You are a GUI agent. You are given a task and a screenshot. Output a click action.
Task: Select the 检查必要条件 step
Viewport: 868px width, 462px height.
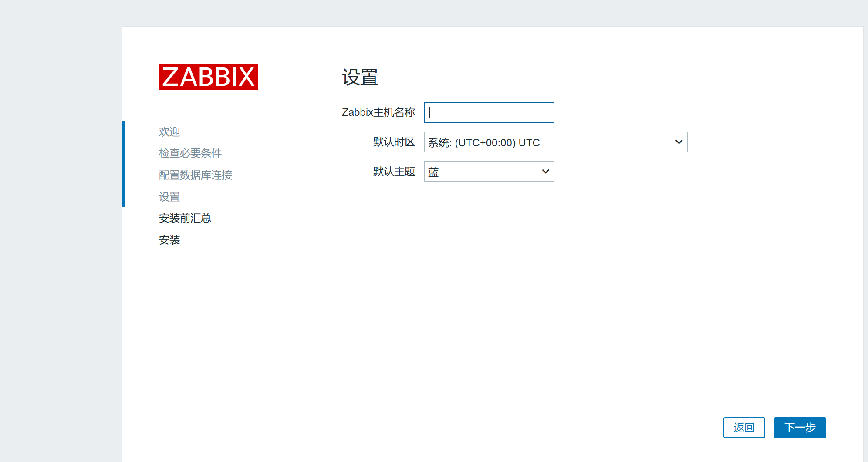point(190,153)
